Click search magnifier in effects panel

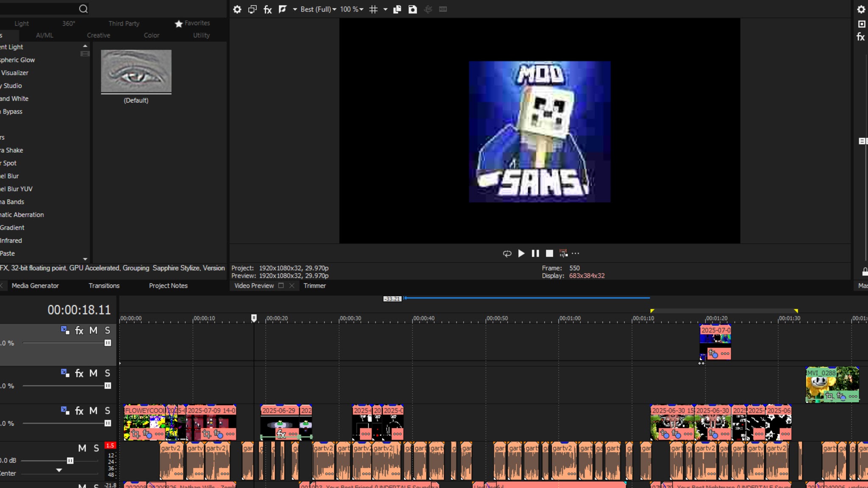(x=83, y=9)
